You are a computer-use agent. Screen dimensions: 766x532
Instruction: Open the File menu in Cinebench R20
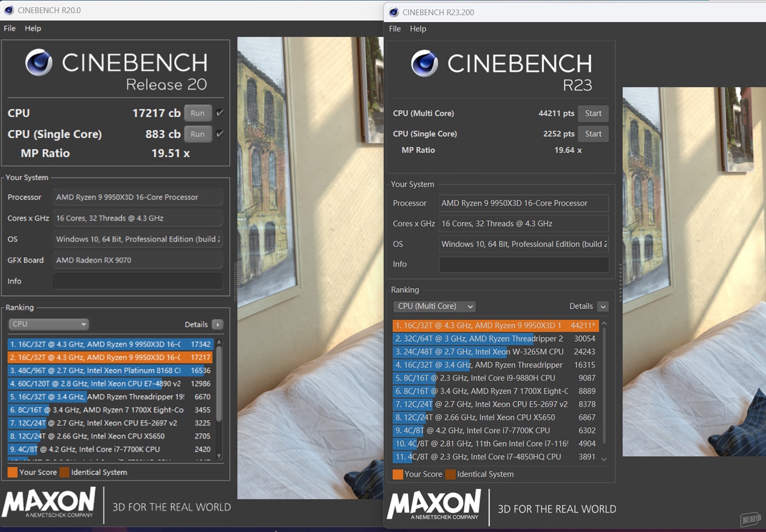[x=10, y=28]
